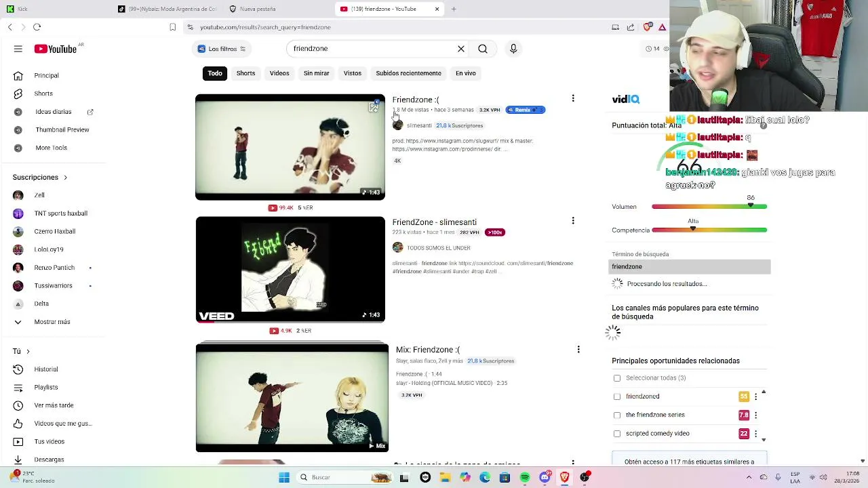Viewport: 868px width, 488px height.
Task: Switch to the Kick browser tab
Action: tap(54, 9)
